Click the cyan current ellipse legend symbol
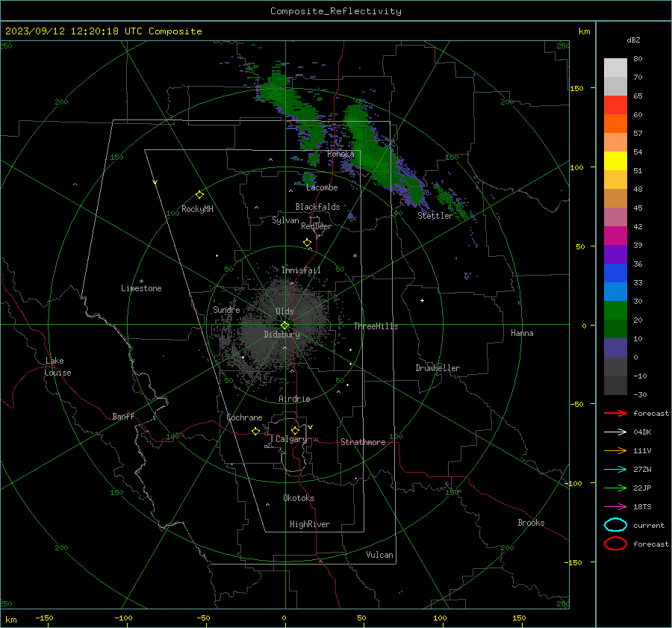Image resolution: width=672 pixels, height=628 pixels. pyautogui.click(x=615, y=525)
